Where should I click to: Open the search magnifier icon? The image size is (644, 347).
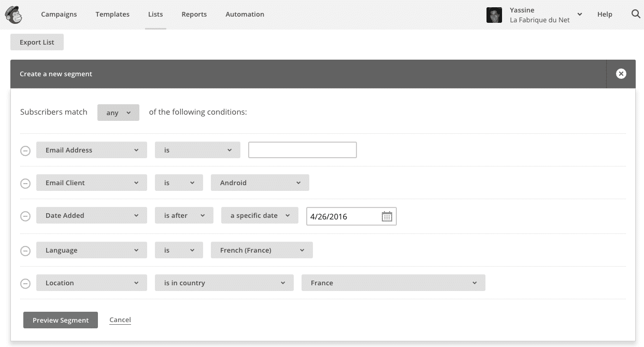point(636,14)
